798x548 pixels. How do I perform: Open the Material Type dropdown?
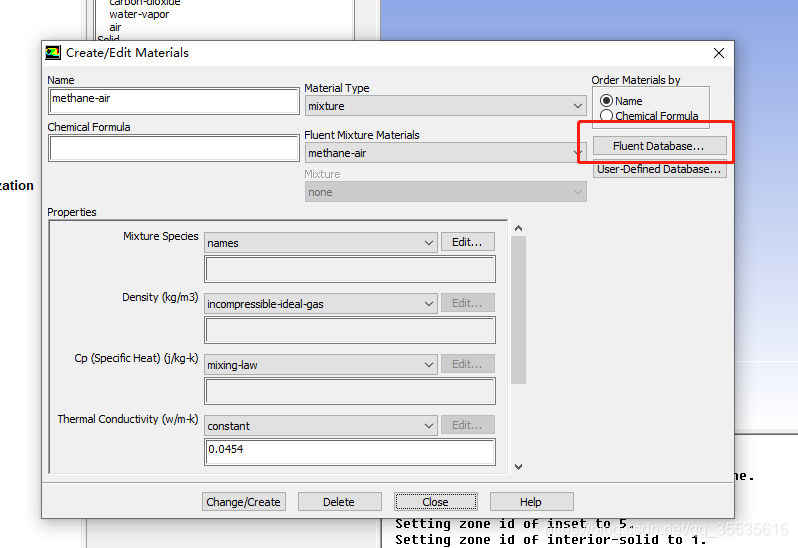point(445,106)
